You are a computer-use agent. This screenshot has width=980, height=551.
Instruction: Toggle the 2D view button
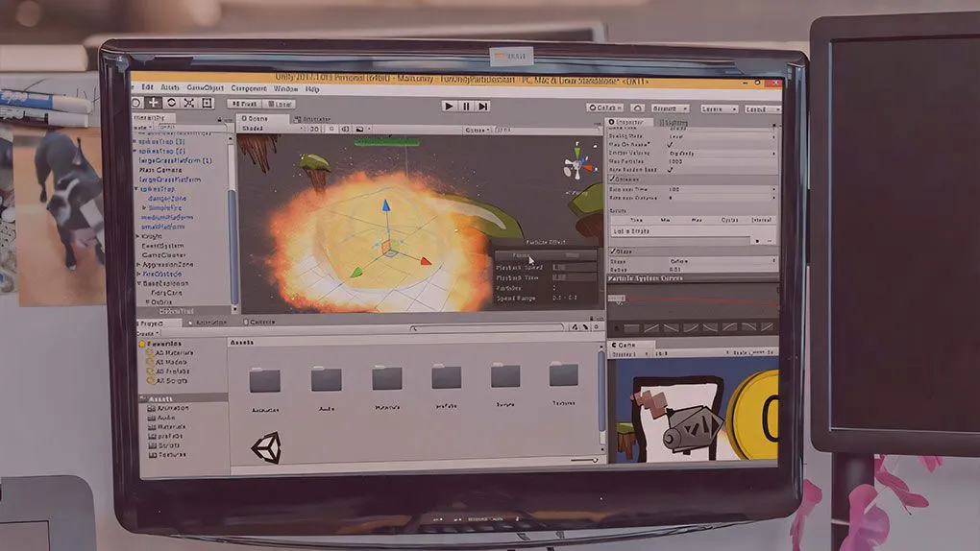314,129
